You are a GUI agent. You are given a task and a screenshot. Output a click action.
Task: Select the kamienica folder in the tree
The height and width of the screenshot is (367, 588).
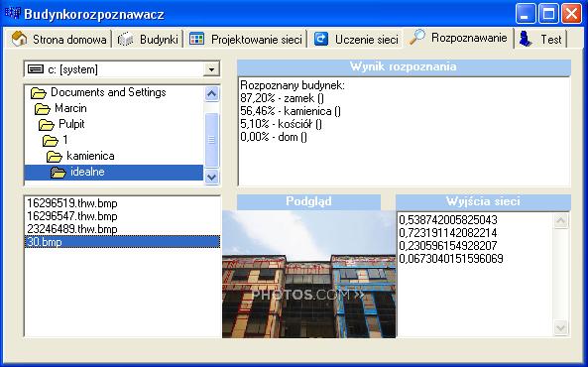coord(90,156)
